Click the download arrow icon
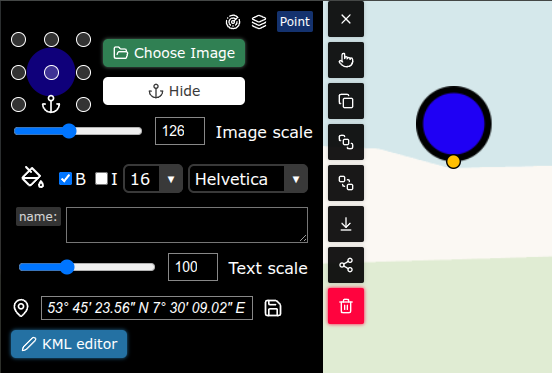Image resolution: width=552 pixels, height=373 pixels. (346, 224)
